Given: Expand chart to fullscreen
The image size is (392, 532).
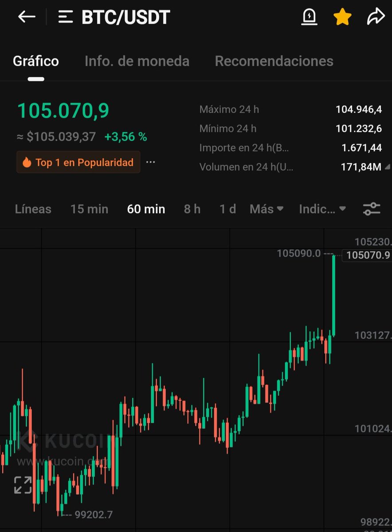Looking at the screenshot, I should tap(23, 485).
